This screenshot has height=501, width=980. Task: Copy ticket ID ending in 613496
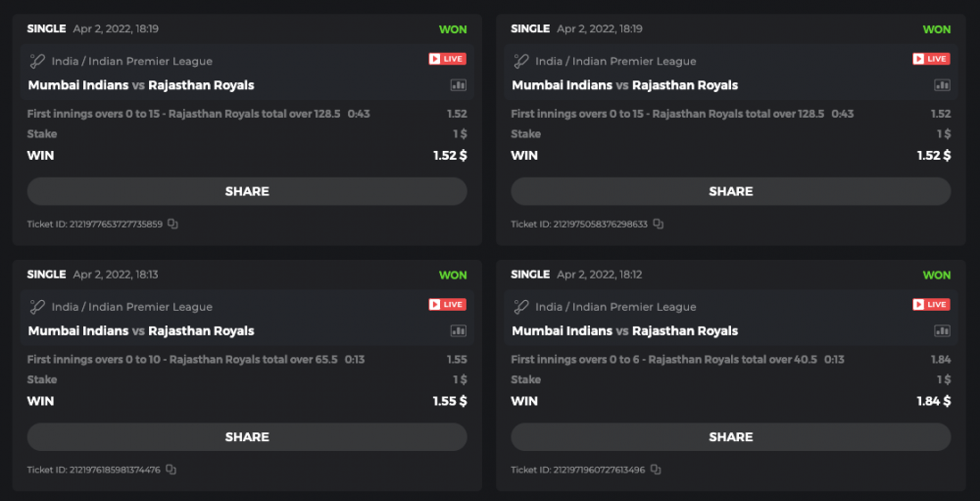pyautogui.click(x=655, y=470)
